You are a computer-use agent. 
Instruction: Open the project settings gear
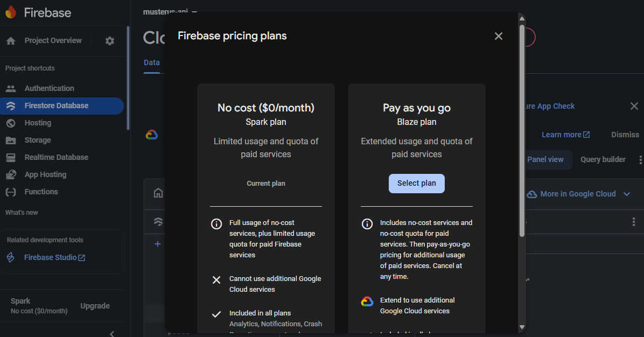(109, 40)
